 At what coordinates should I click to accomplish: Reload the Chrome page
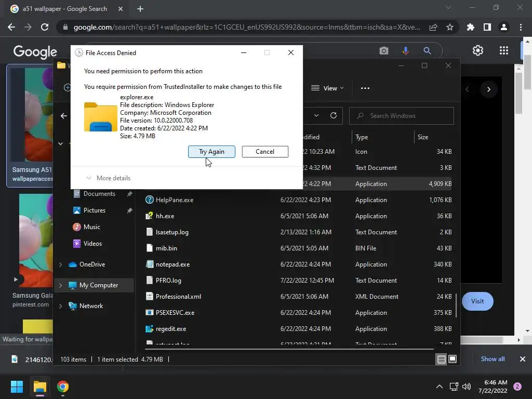45,27
